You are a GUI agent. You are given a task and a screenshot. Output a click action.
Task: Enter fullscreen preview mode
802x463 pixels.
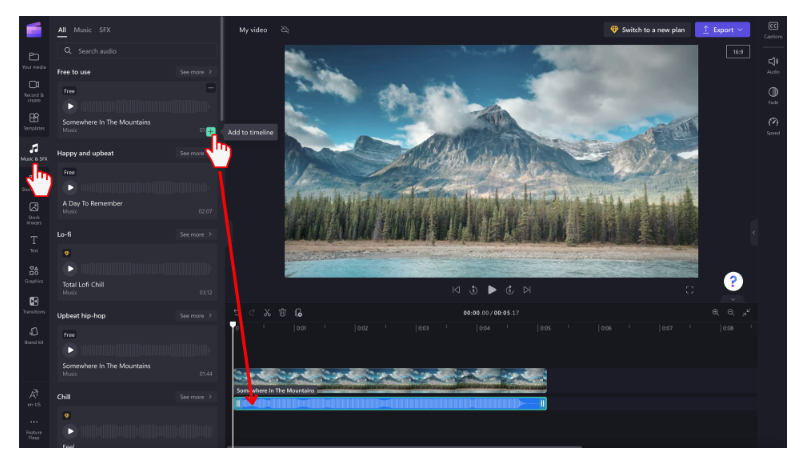(689, 290)
